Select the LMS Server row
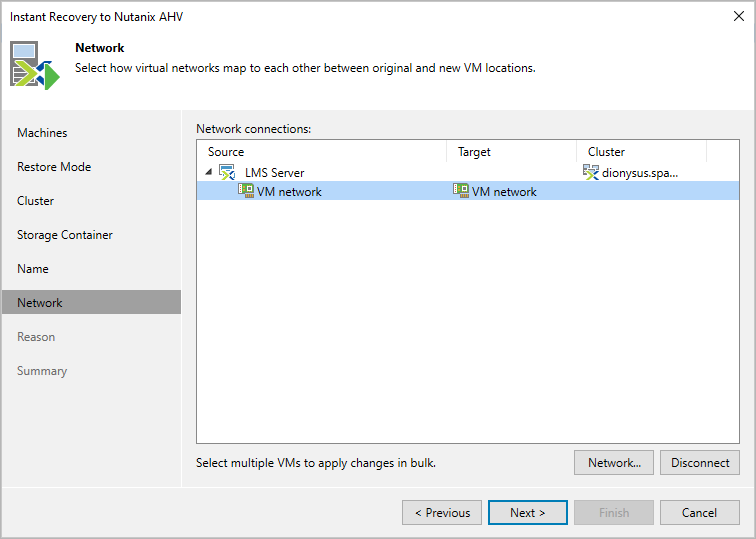The image size is (756, 539). [x=275, y=172]
